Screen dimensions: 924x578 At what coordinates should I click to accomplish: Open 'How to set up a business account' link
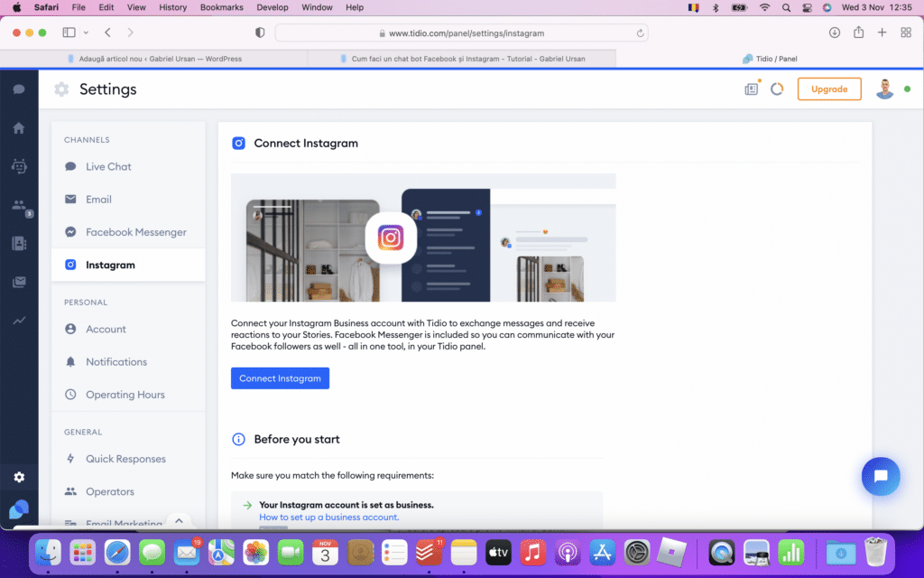328,517
